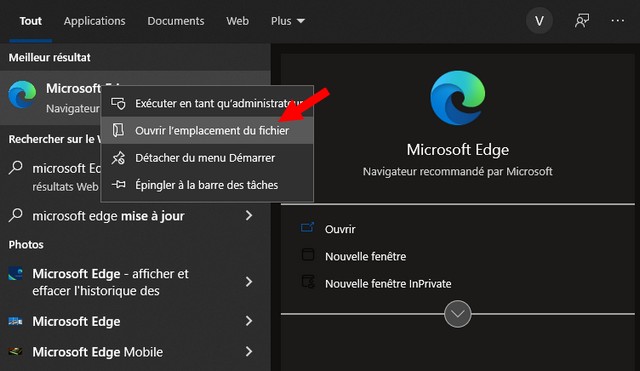Expand the Plus dropdown menu
This screenshot has height=371, width=640.
pos(288,21)
